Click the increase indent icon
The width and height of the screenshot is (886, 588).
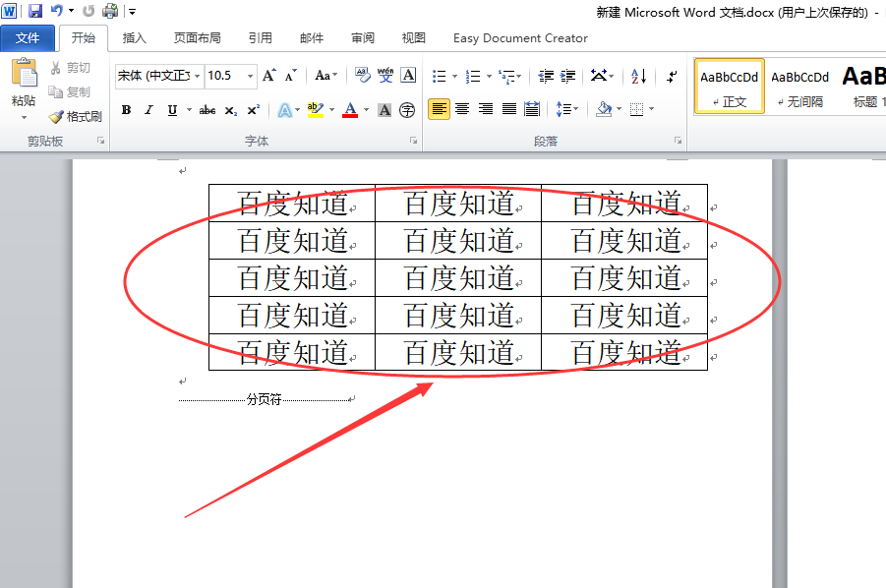pos(567,76)
